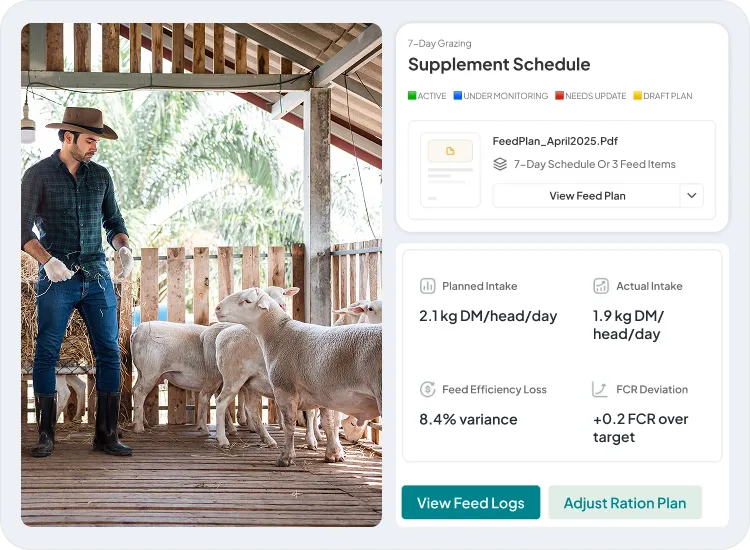
Task: Click the 8.4% variance value
Action: click(x=468, y=419)
